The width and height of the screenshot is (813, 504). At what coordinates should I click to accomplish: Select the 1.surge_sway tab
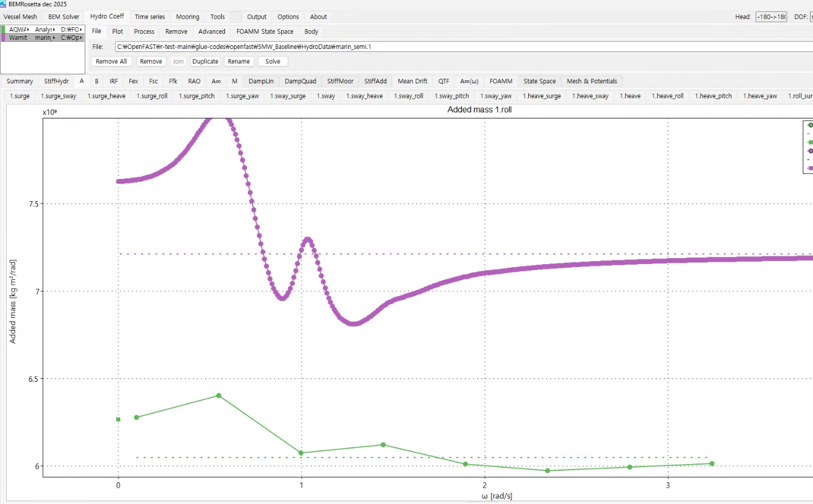coord(59,95)
